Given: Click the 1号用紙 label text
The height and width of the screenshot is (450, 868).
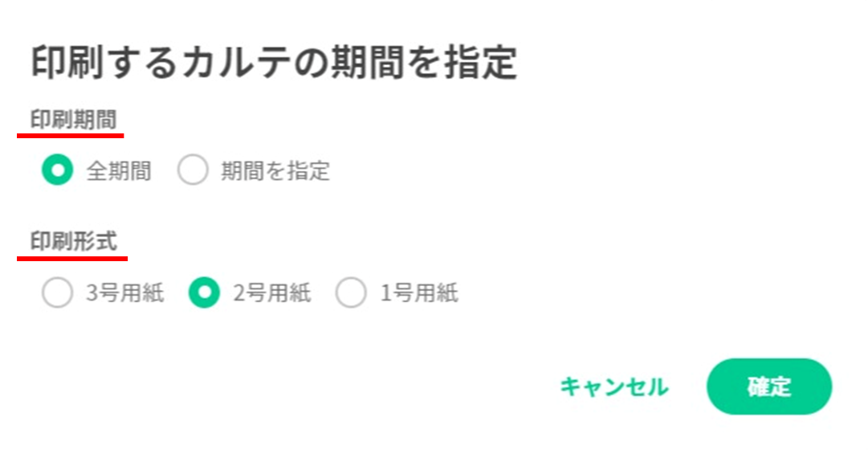Looking at the screenshot, I should [x=418, y=294].
